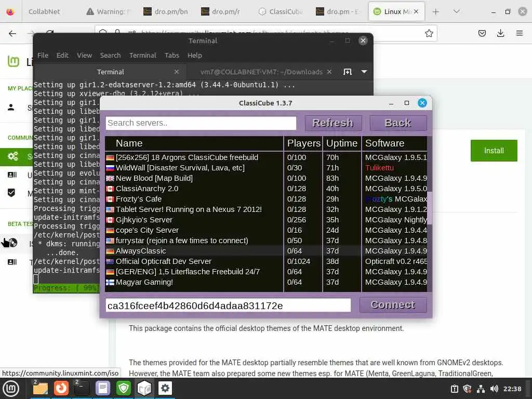Select Frozty's Cafe server row
The image size is (532, 399).
click(x=266, y=199)
